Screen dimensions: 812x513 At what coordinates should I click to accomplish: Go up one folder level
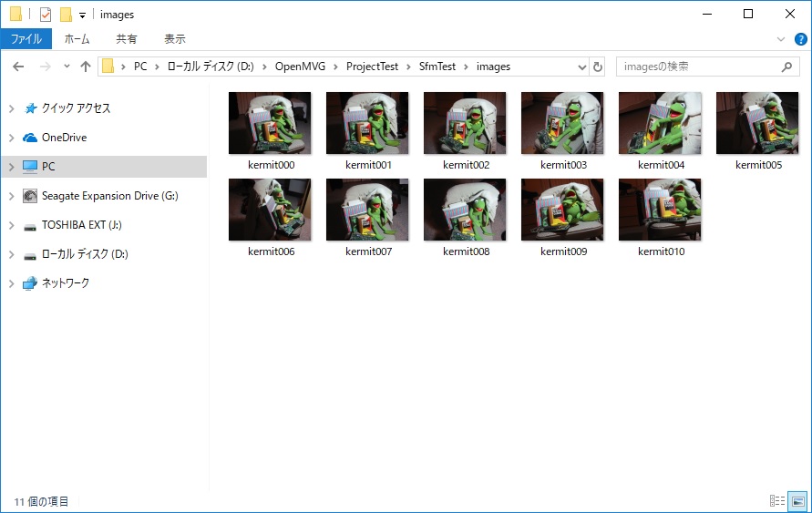pyautogui.click(x=86, y=67)
